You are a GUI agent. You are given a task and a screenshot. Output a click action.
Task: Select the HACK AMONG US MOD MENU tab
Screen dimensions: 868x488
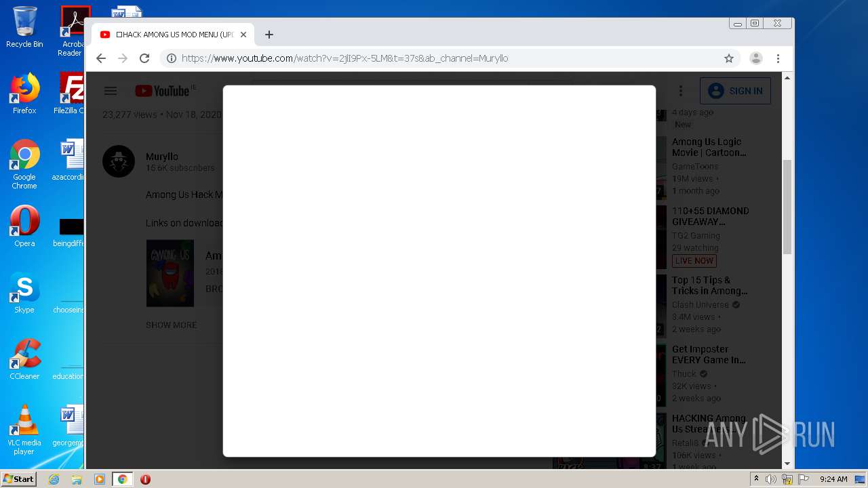click(172, 35)
